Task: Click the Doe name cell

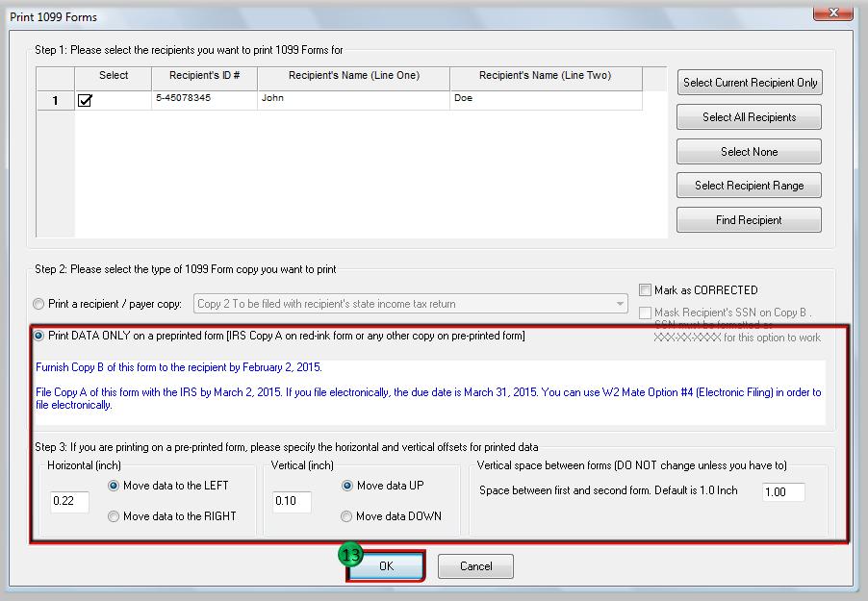Action: tap(546, 100)
